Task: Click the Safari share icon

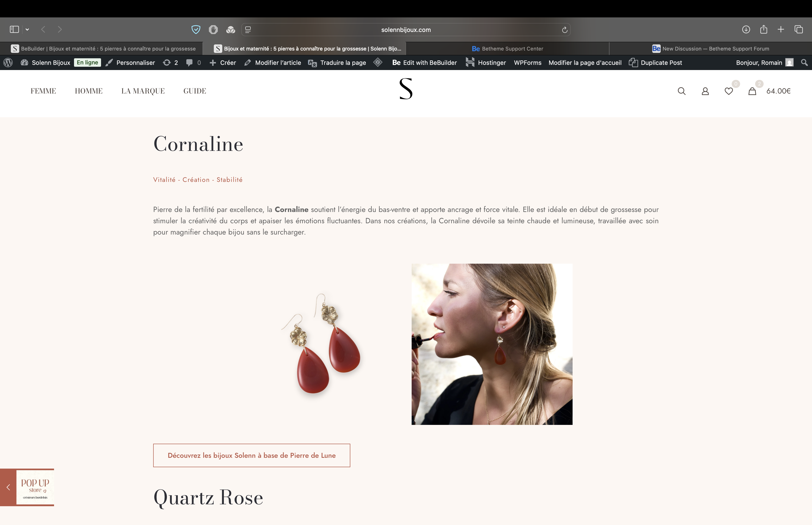Action: [x=763, y=29]
